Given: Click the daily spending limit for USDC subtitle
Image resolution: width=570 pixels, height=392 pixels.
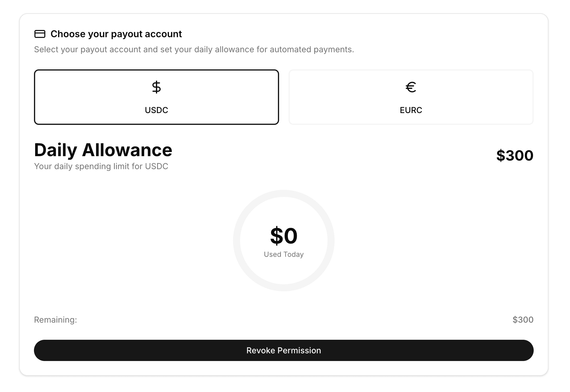Looking at the screenshot, I should [101, 166].
